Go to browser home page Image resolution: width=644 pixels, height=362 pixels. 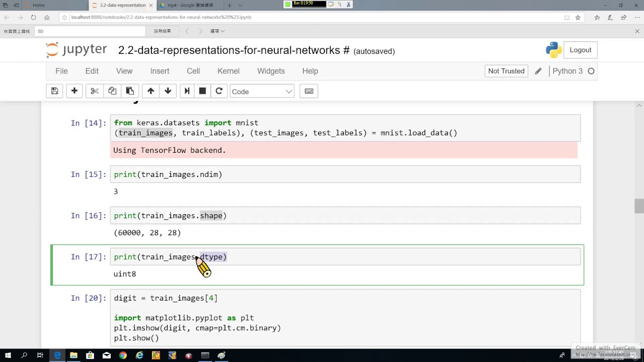(47, 17)
